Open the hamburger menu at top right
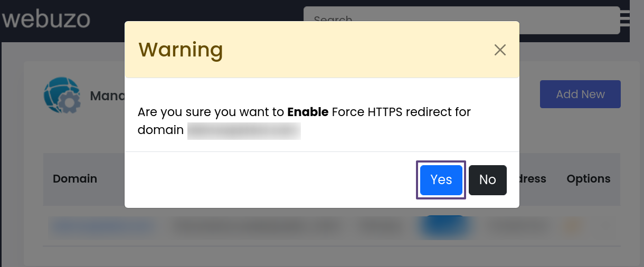The image size is (644, 267). click(x=625, y=18)
